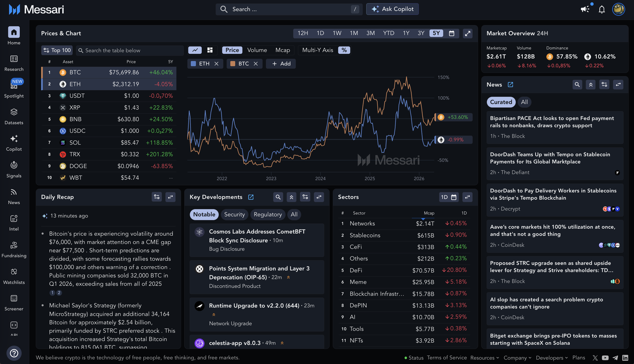Image resolution: width=634 pixels, height=364 pixels.
Task: Open Screener in the sidebar
Action: pos(14,303)
